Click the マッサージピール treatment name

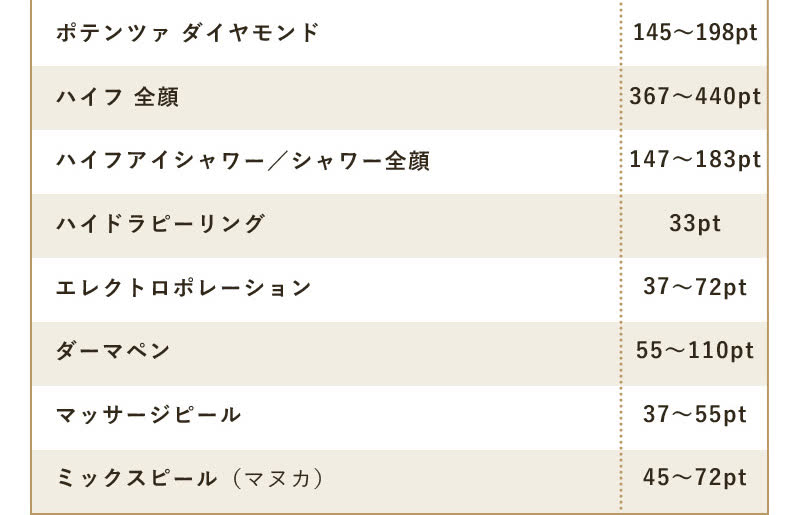tap(148, 414)
